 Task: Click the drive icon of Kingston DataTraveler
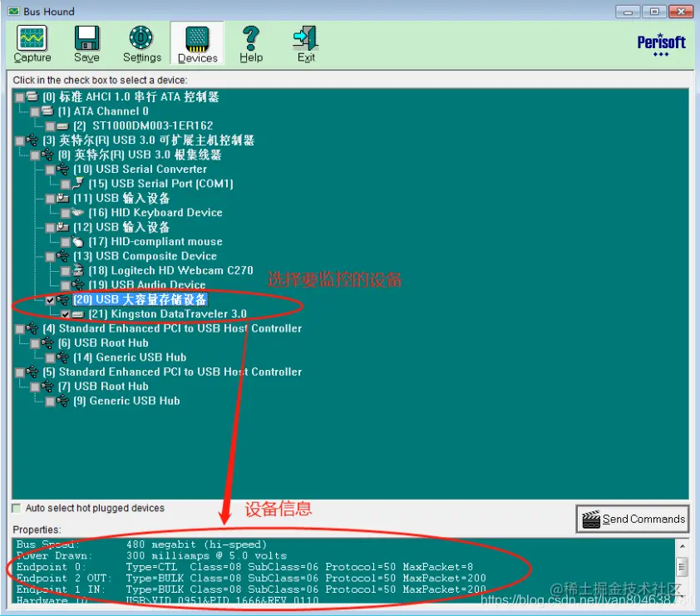[78, 315]
